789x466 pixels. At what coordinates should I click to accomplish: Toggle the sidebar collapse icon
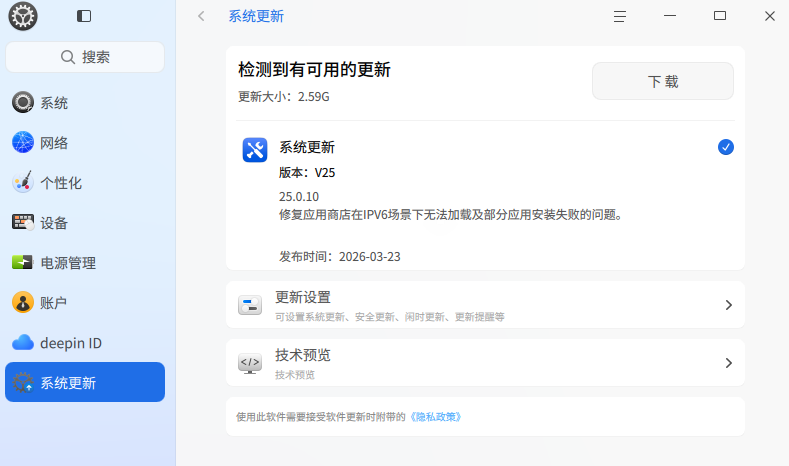[84, 16]
